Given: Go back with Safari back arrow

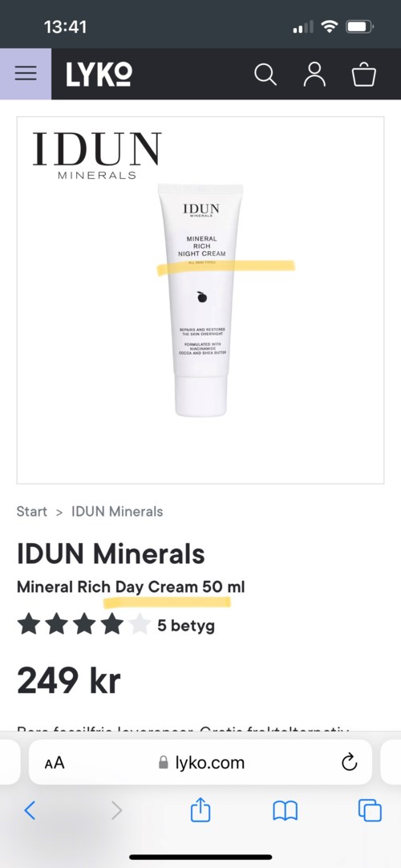Looking at the screenshot, I should click(x=30, y=811).
